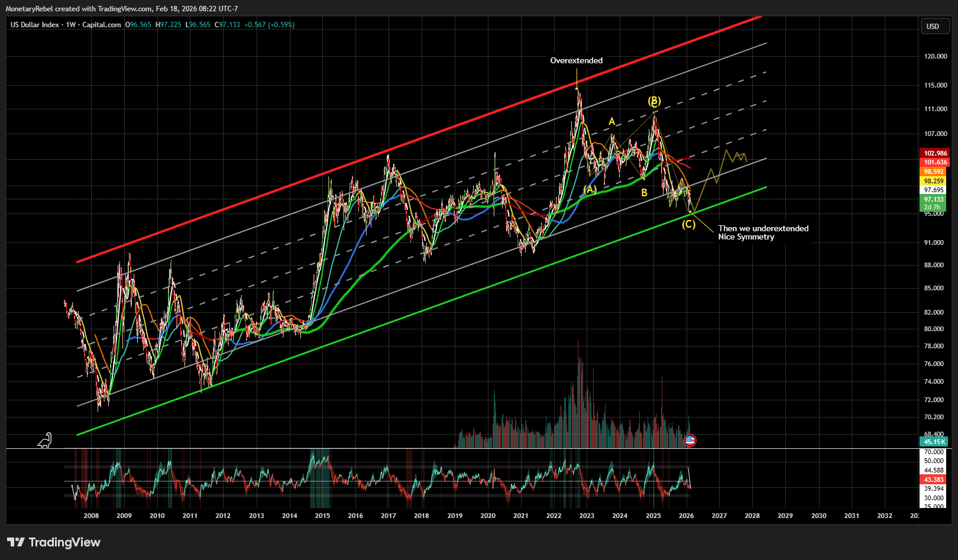Viewport: 958px width, 560px height.
Task: Click the 43.383 red oscillator value
Action: point(934,480)
